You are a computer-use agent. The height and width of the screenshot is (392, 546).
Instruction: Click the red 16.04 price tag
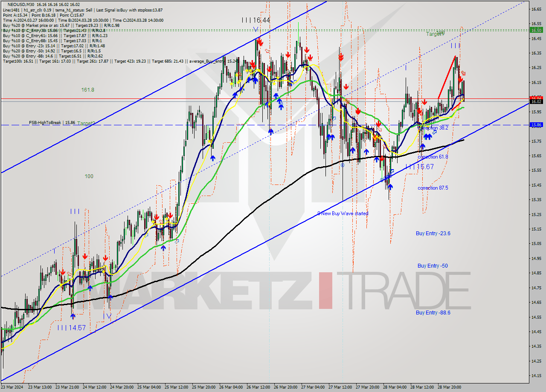coord(536,98)
